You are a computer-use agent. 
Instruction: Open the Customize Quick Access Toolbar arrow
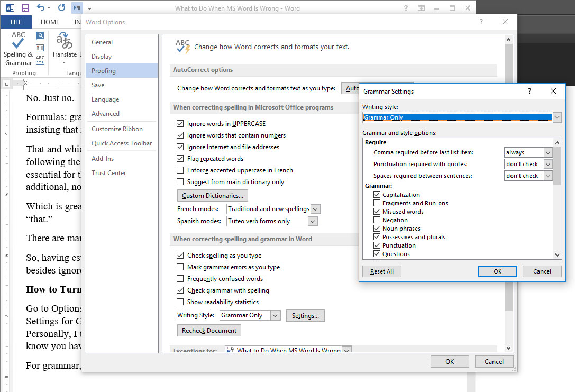point(89,8)
